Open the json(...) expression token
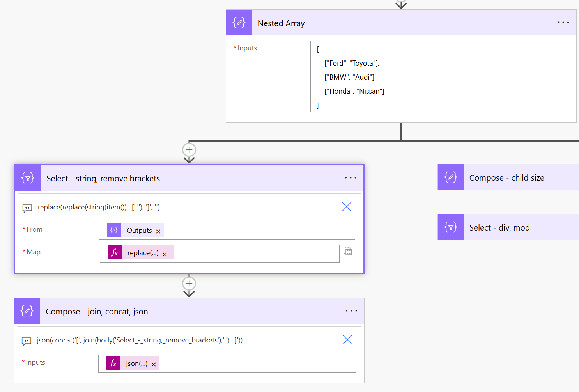Image resolution: width=579 pixels, height=392 pixels. click(x=136, y=364)
